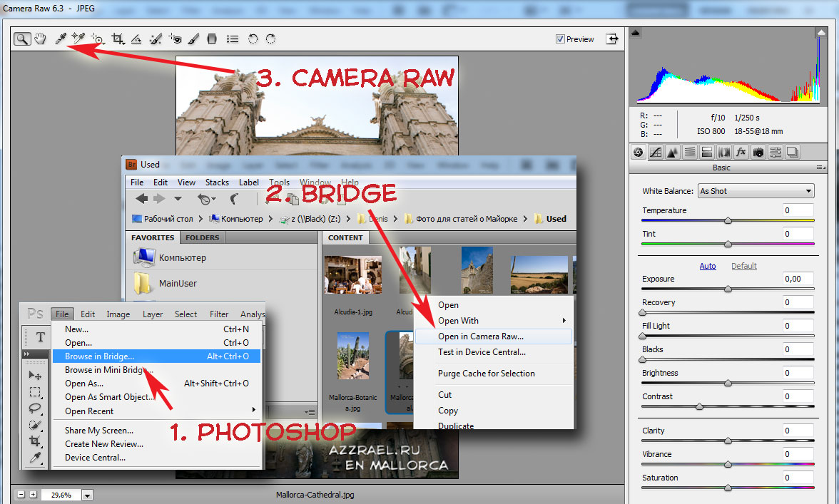Select the Graduated Filter tool
This screenshot has width=839, height=504.
[212, 39]
